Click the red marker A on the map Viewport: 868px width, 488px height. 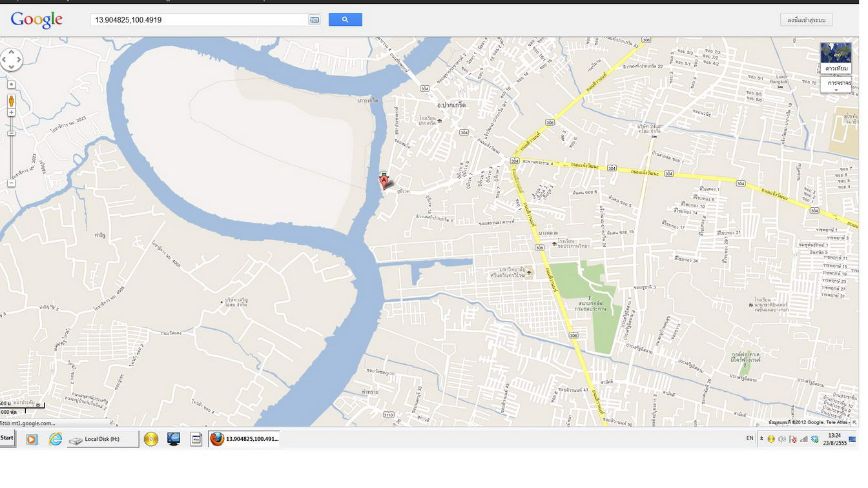pyautogui.click(x=384, y=181)
